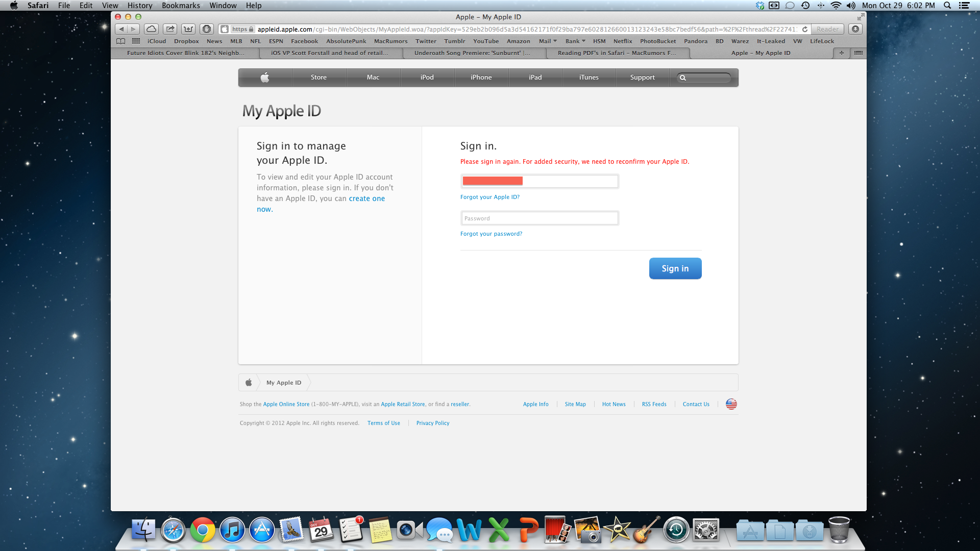Open Time Machine from the Dock
The image size is (980, 551).
[676, 531]
